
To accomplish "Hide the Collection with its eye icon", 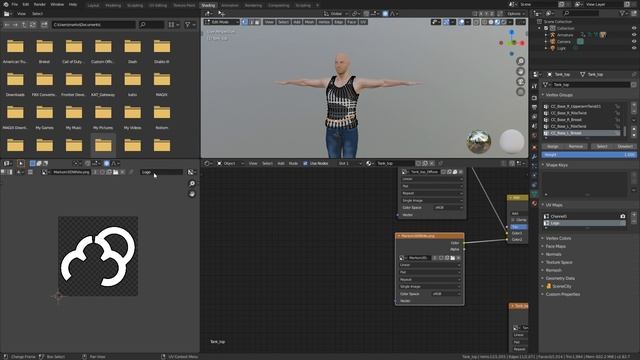I will [x=634, y=28].
